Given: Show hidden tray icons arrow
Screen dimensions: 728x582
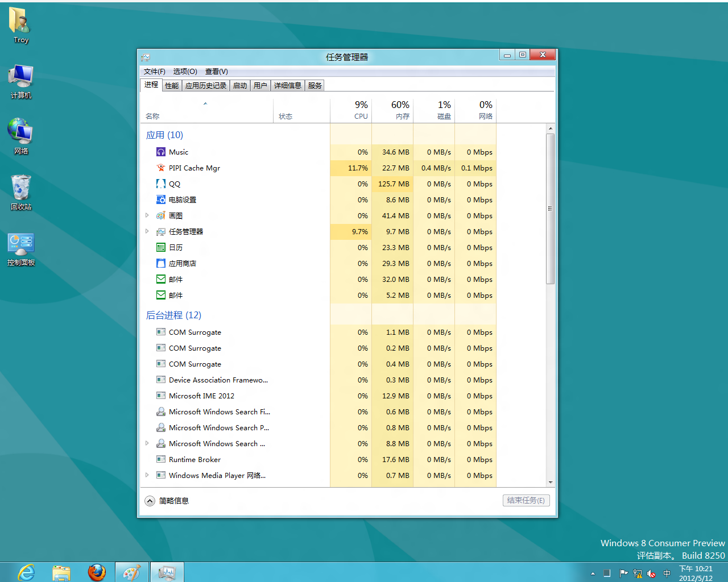Looking at the screenshot, I should (x=593, y=573).
